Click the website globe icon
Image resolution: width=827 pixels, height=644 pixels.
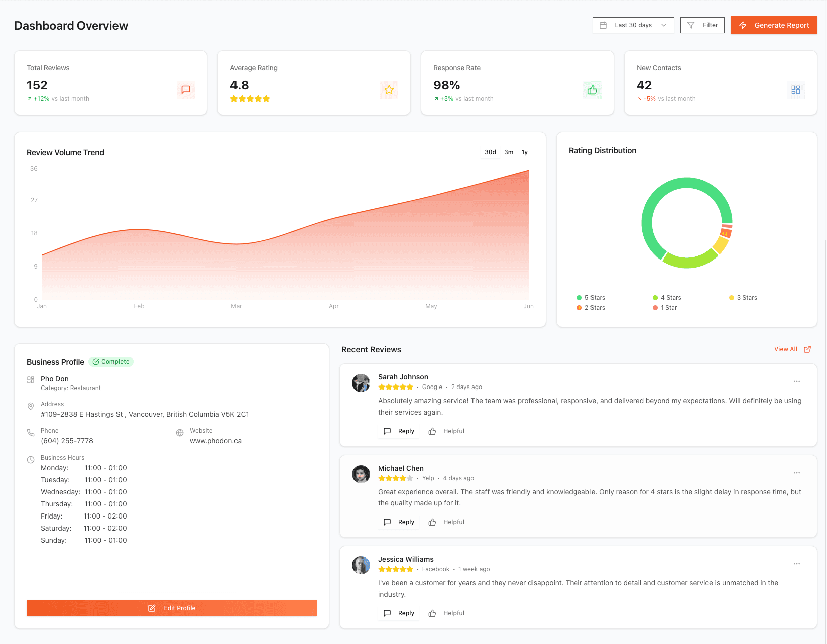pos(180,433)
